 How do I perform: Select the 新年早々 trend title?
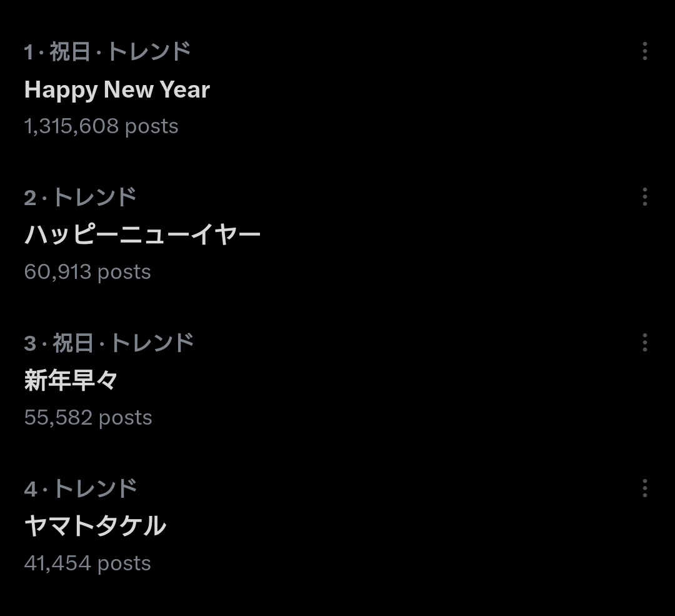pos(71,380)
